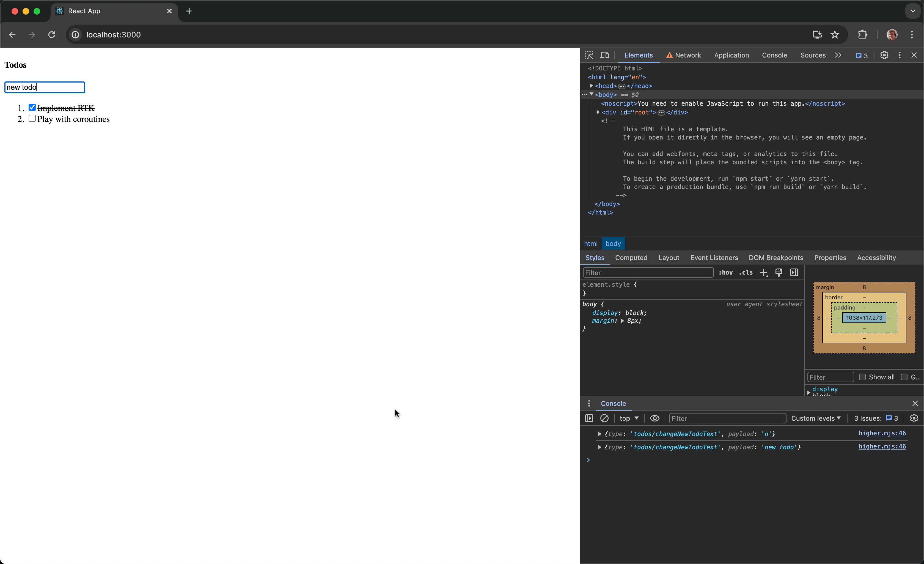Click the browser forward arrow
Viewport: 924px width, 564px height.
(32, 34)
